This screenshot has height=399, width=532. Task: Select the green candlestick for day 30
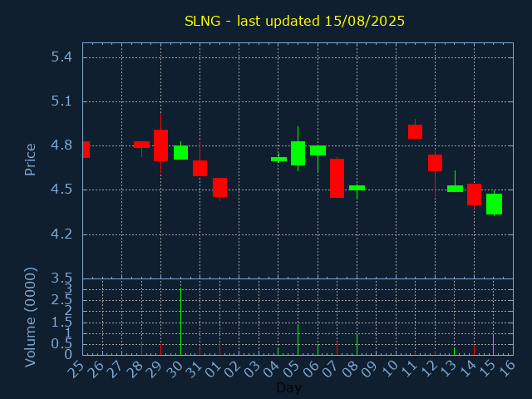click(x=181, y=152)
